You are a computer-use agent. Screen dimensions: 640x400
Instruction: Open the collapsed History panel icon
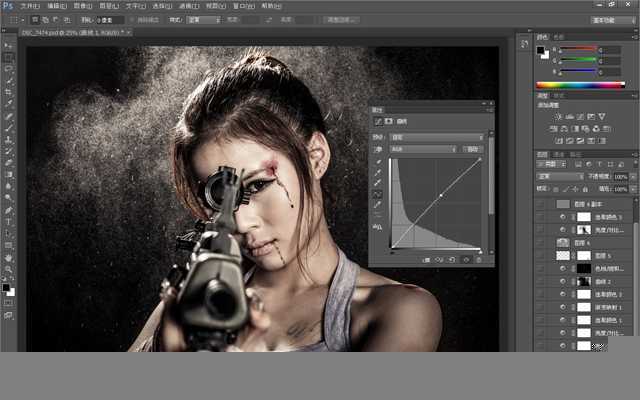tap(524, 44)
